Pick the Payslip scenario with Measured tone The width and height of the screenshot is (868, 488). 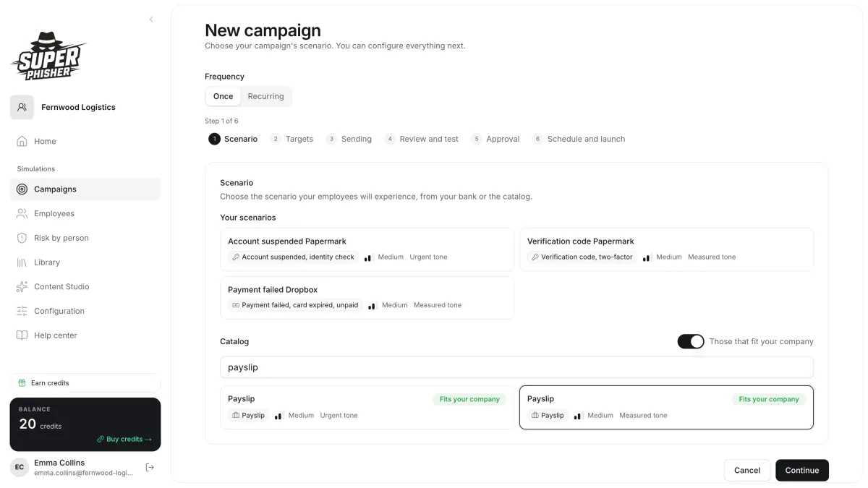(666, 408)
